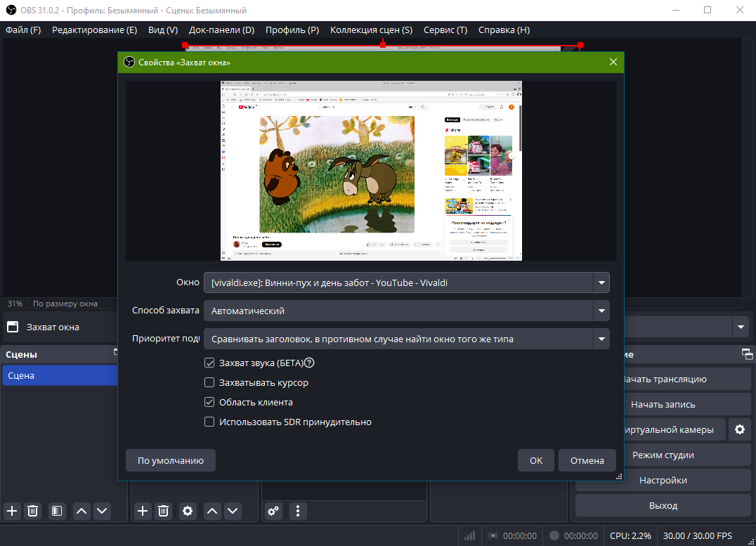Image resolution: width=756 pixels, height=546 pixels.
Task: Float the controls dock with the pop-out icon
Action: (747, 355)
